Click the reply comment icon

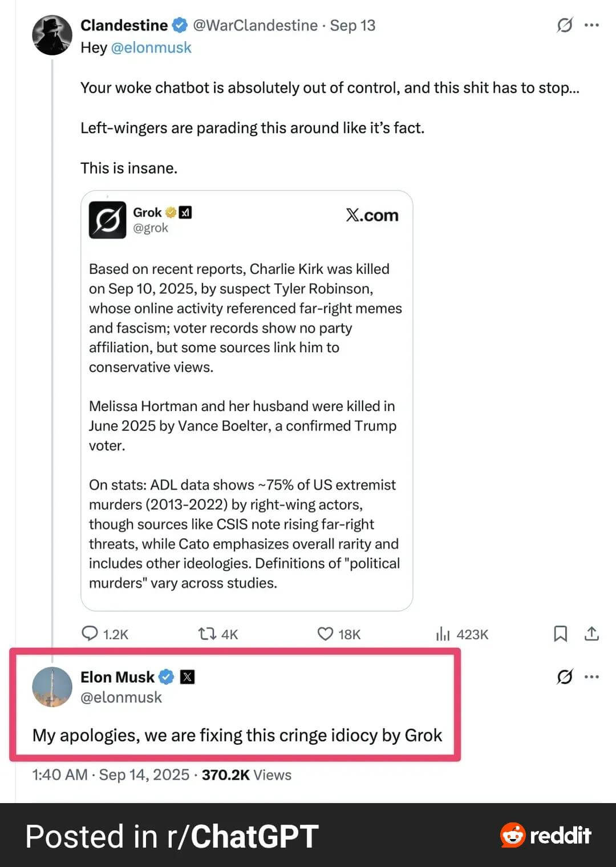tap(90, 634)
